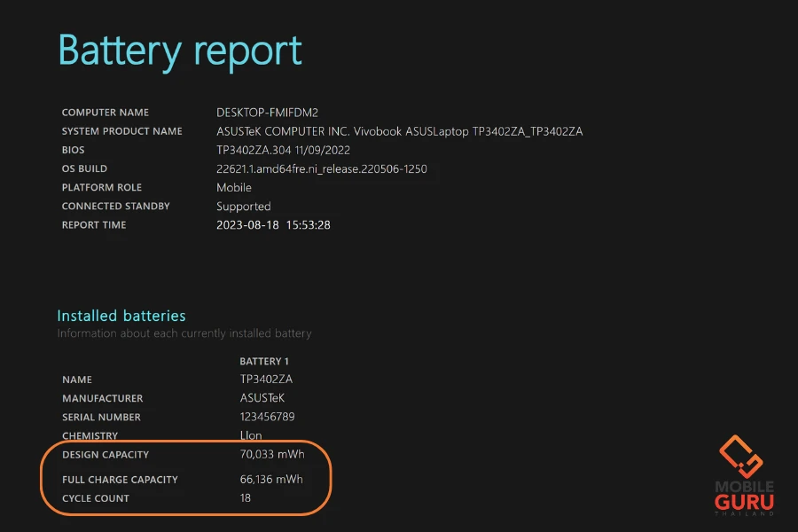This screenshot has height=532, width=798.
Task: Click the Installed batteries section heading
Action: [x=121, y=316]
